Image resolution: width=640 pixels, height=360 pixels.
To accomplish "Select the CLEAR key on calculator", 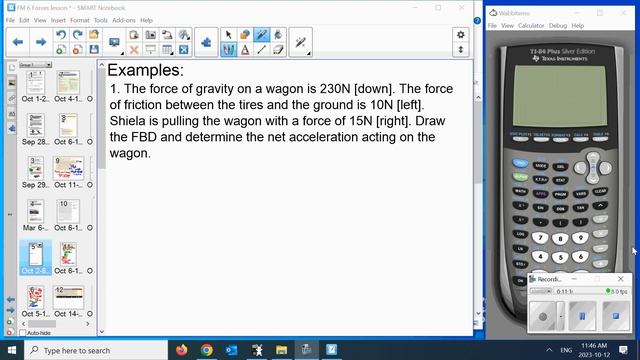I will [x=600, y=191].
